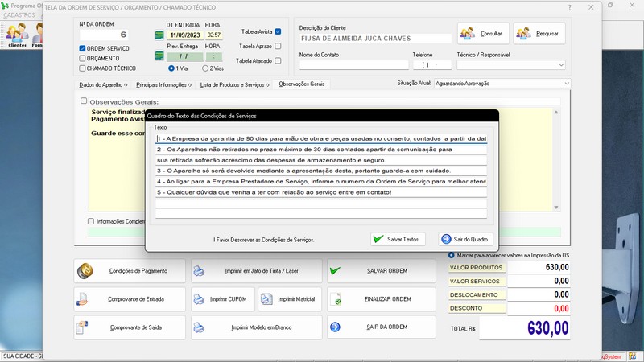The width and height of the screenshot is (644, 362).
Task: Click conditions line starting '5 - Qualquer dúvida'
Action: 321,192
